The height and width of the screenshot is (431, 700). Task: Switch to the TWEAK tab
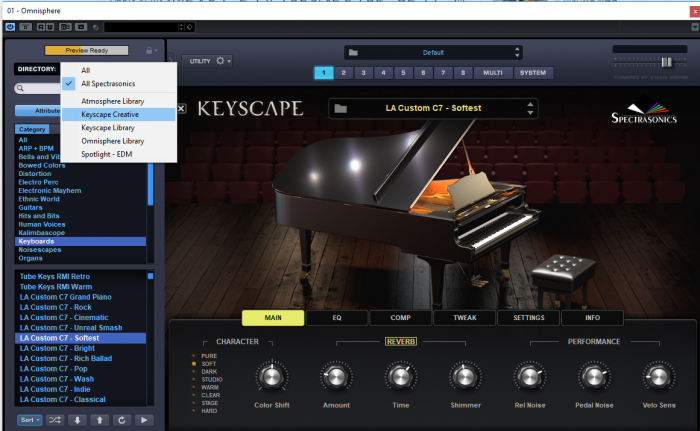pos(465,318)
